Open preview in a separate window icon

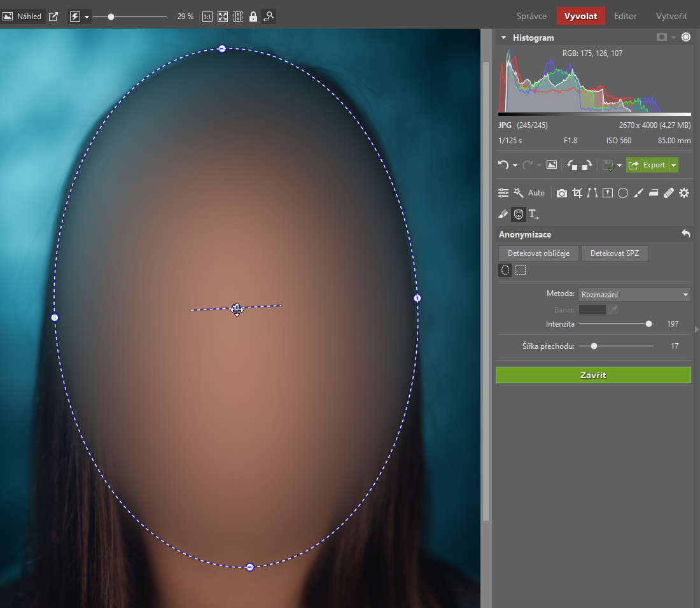[x=53, y=17]
